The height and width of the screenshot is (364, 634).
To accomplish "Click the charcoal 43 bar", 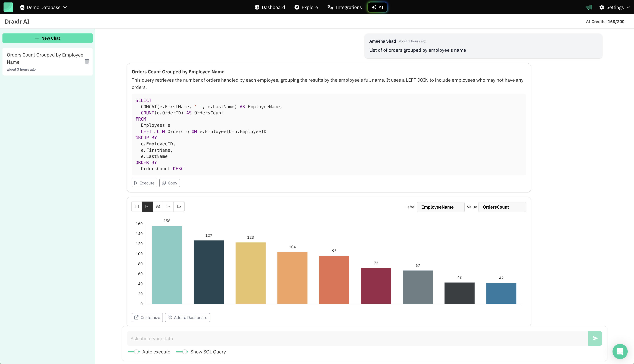I will click(x=459, y=293).
